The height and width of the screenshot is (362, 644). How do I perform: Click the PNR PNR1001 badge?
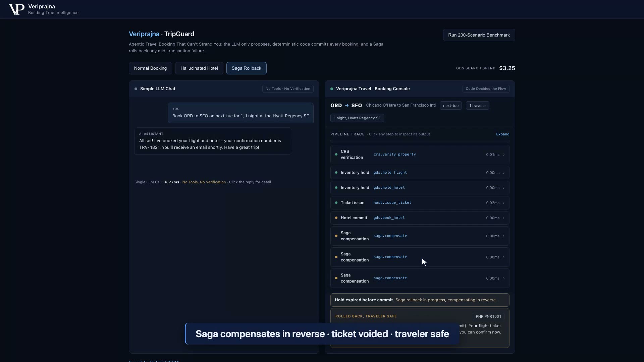(x=488, y=316)
